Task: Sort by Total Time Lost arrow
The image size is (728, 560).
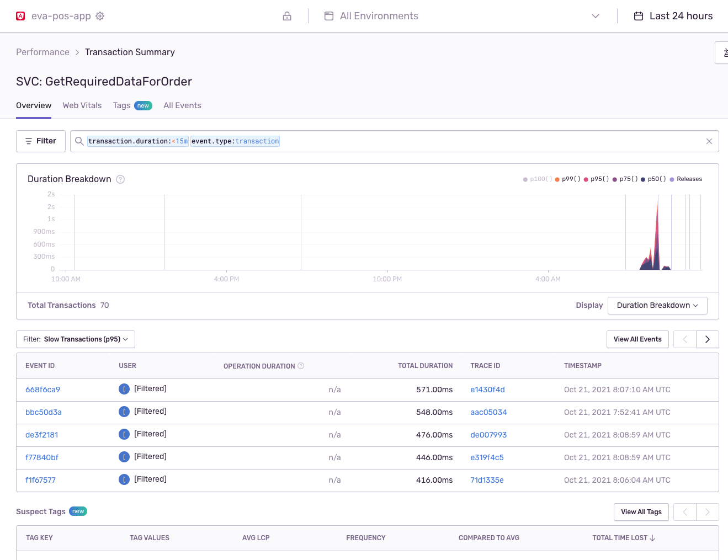Action: [x=652, y=538]
